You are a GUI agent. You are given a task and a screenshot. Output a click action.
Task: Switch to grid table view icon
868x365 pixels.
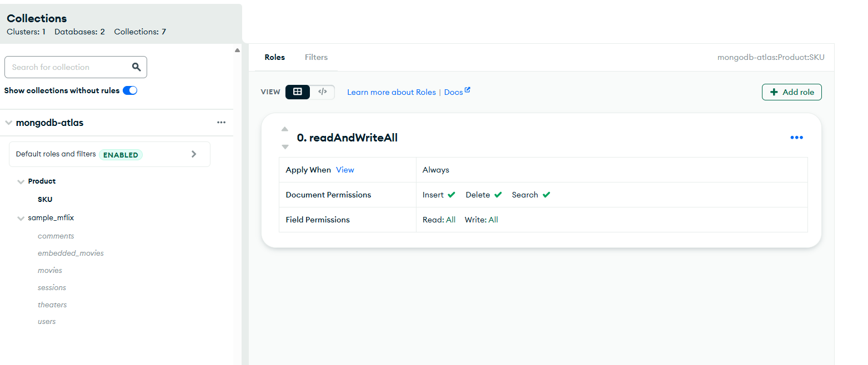[x=298, y=92]
